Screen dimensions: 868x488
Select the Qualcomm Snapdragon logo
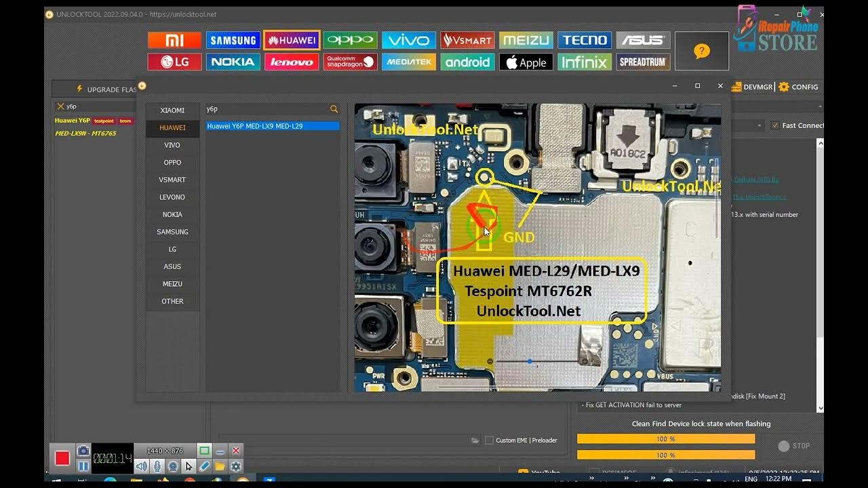[x=351, y=62]
